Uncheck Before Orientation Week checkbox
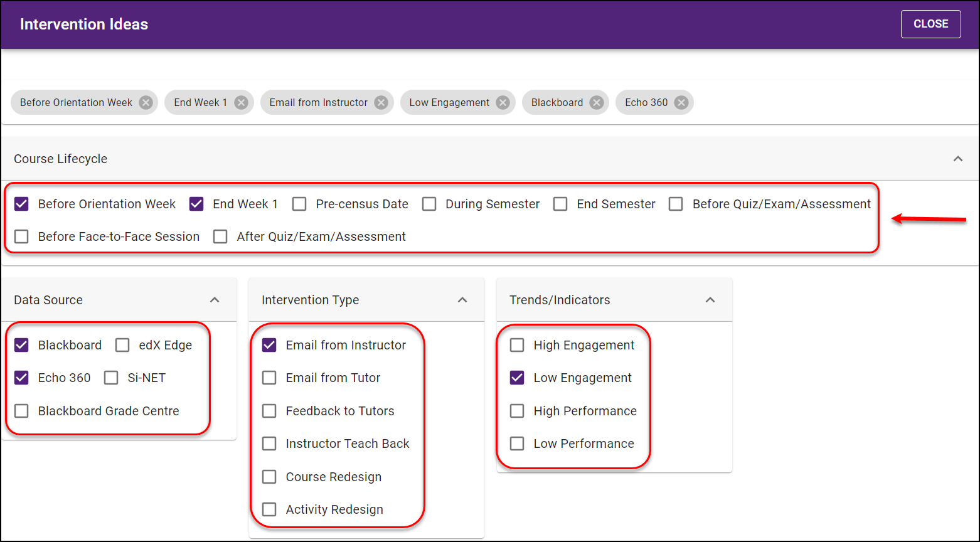Viewport: 980px width, 542px height. (x=21, y=204)
